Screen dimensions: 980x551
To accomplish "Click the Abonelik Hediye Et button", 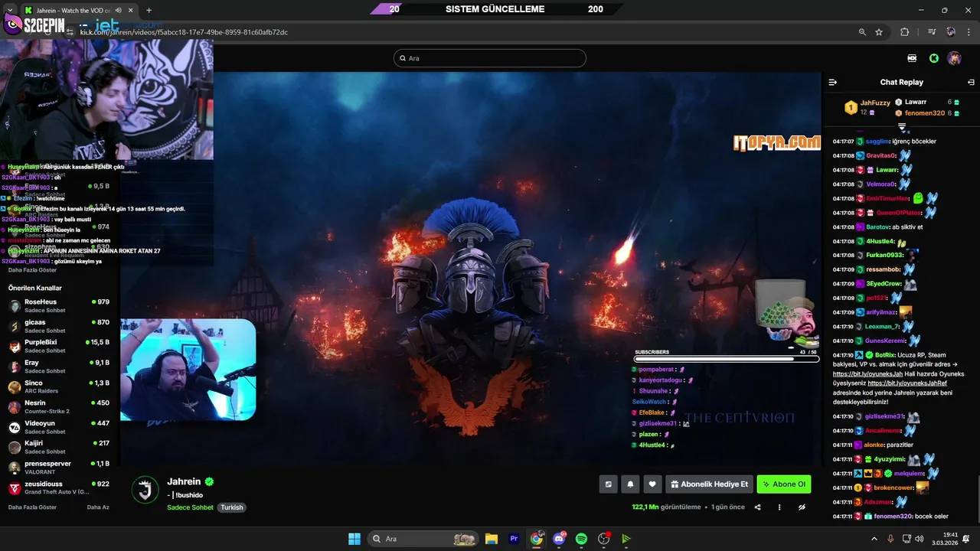I will [x=708, y=484].
